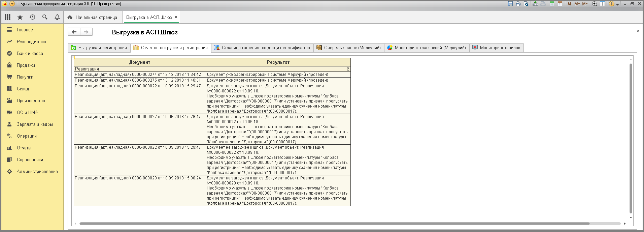The height and width of the screenshot is (232, 644).
Task: Click the print icon in title bar
Action: coord(518,4)
